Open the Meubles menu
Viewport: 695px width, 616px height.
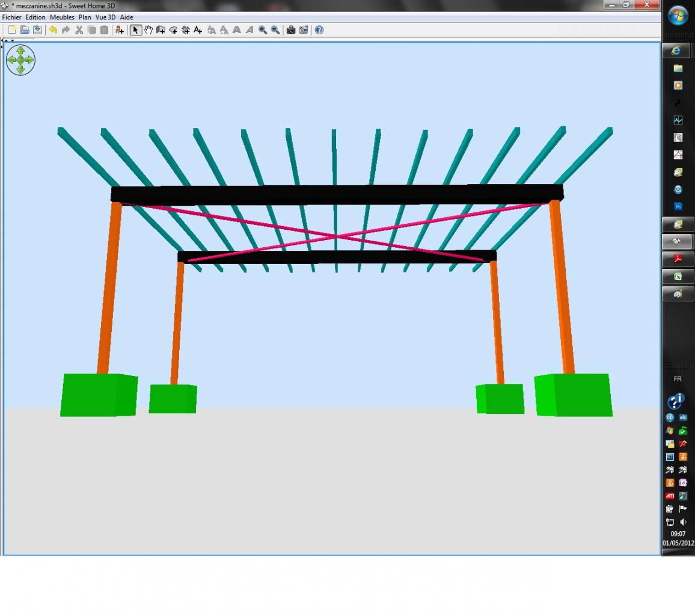pyautogui.click(x=62, y=17)
